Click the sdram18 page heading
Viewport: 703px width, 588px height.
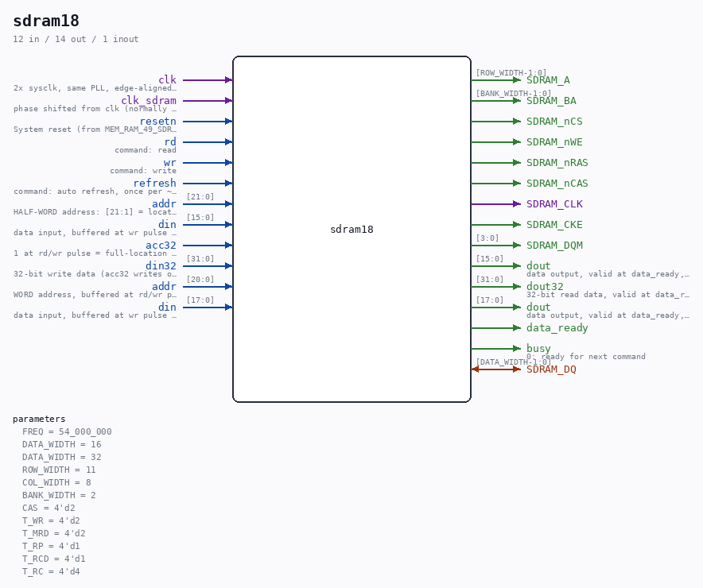pyautogui.click(x=46, y=21)
